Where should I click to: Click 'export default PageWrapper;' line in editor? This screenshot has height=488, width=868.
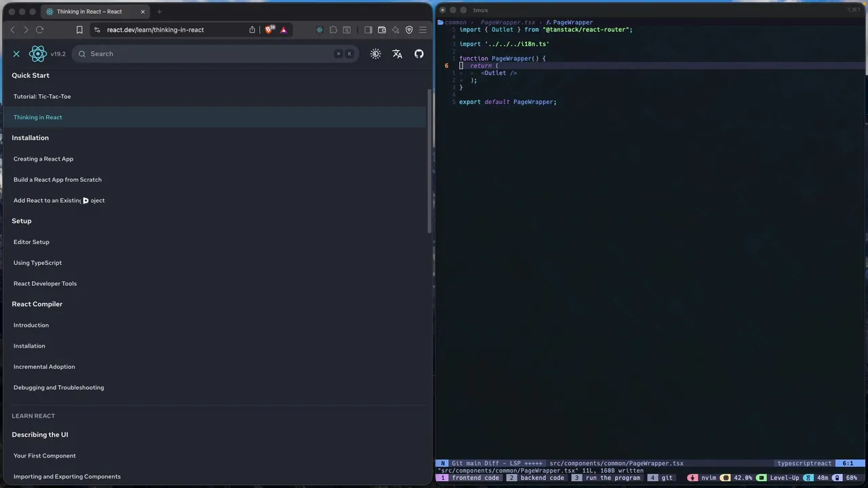tap(508, 102)
